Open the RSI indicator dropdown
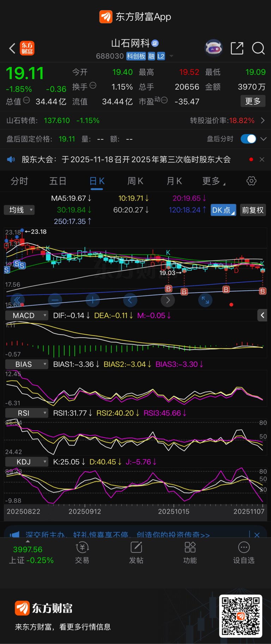The height and width of the screenshot is (644, 271). 26,413
